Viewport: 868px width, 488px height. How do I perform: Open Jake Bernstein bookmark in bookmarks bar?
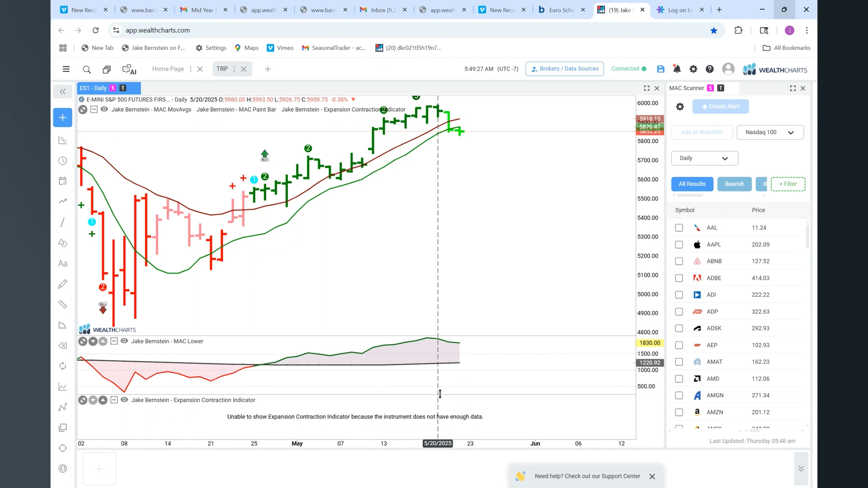click(154, 48)
